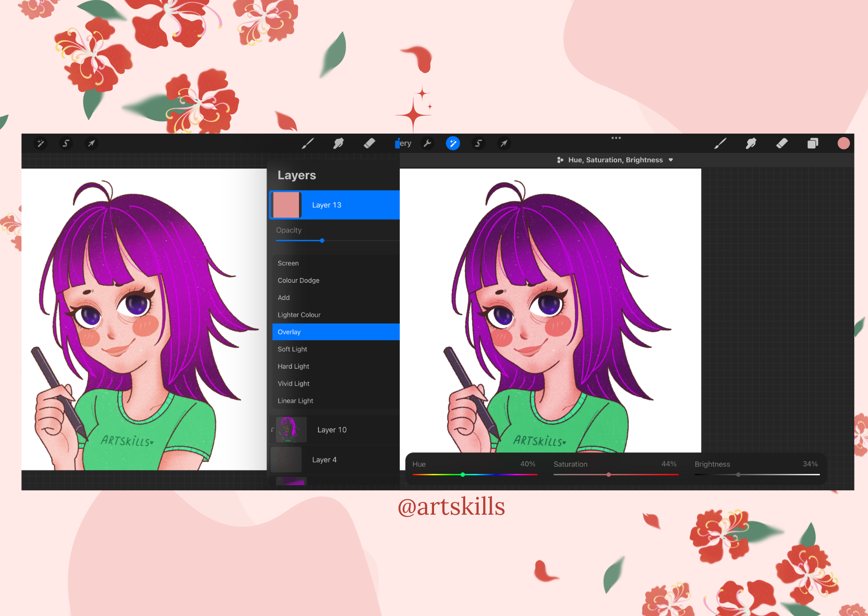The height and width of the screenshot is (616, 868).
Task: Choose the Screen blend mode
Action: tap(336, 263)
